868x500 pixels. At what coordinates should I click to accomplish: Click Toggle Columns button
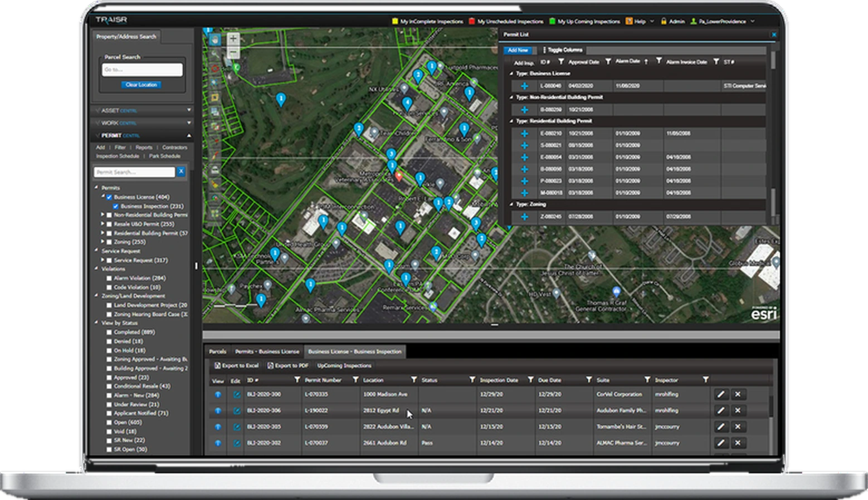tap(563, 50)
